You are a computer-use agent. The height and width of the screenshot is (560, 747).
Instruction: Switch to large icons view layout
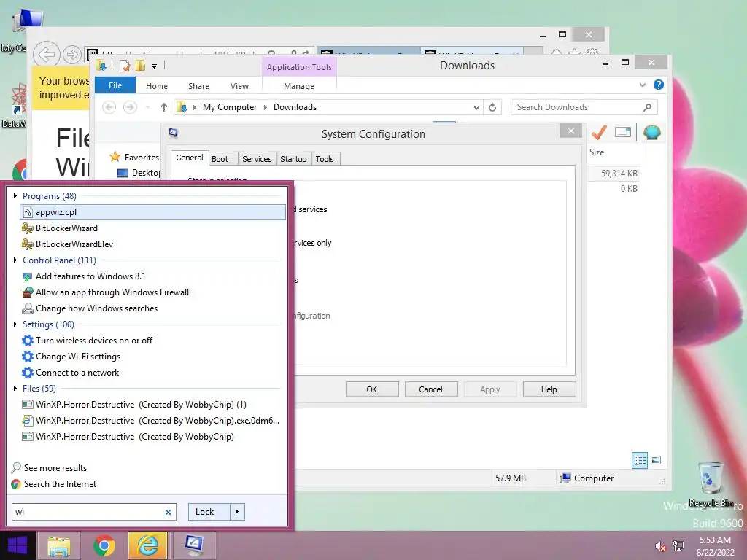[656, 461]
